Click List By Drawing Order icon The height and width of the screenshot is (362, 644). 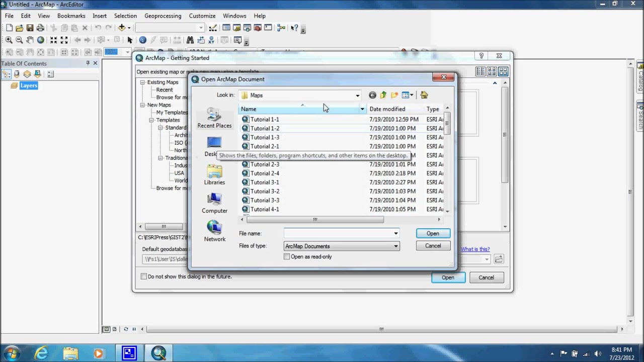[6, 74]
